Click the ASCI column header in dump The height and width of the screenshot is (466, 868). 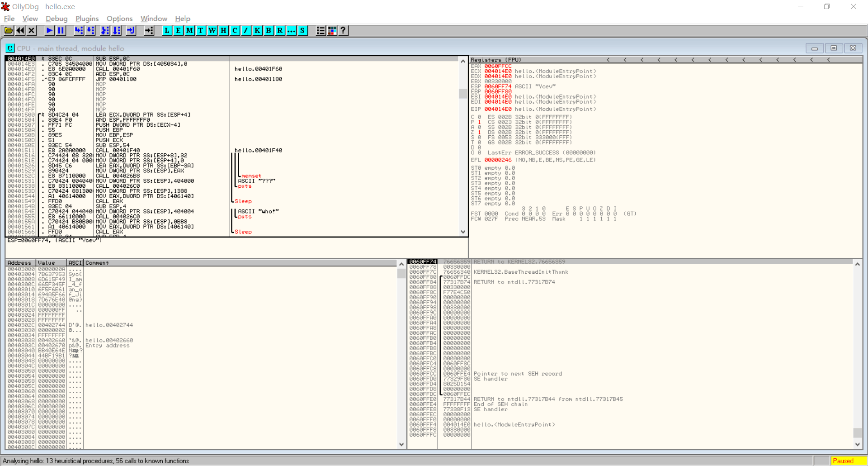click(x=75, y=263)
